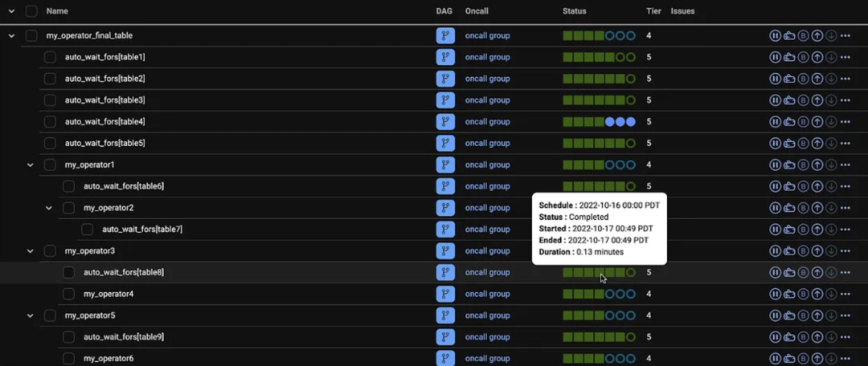The image size is (868, 366).
Task: Open three-dots menu in my_operator2 row
Action: point(845,209)
